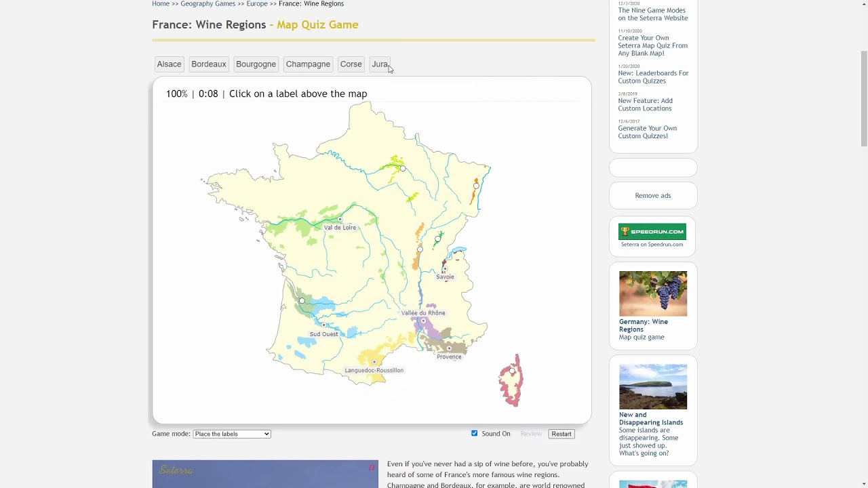
Task: Click the Val de Loire map marker
Action: tap(340, 220)
